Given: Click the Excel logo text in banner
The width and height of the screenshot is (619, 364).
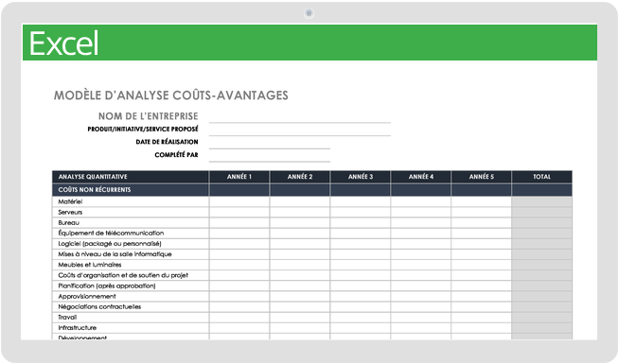Looking at the screenshot, I should tap(63, 43).
